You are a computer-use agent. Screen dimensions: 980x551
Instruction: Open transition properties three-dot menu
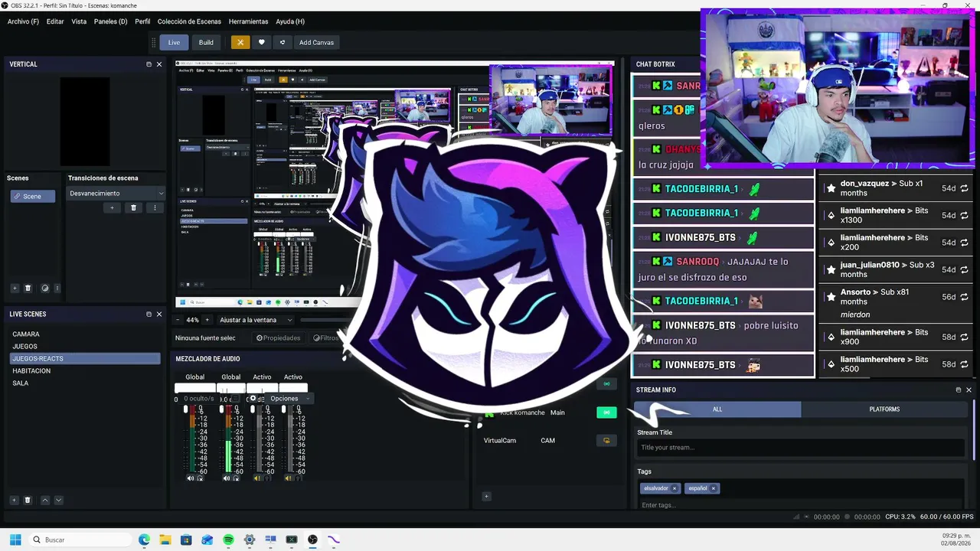pos(155,207)
